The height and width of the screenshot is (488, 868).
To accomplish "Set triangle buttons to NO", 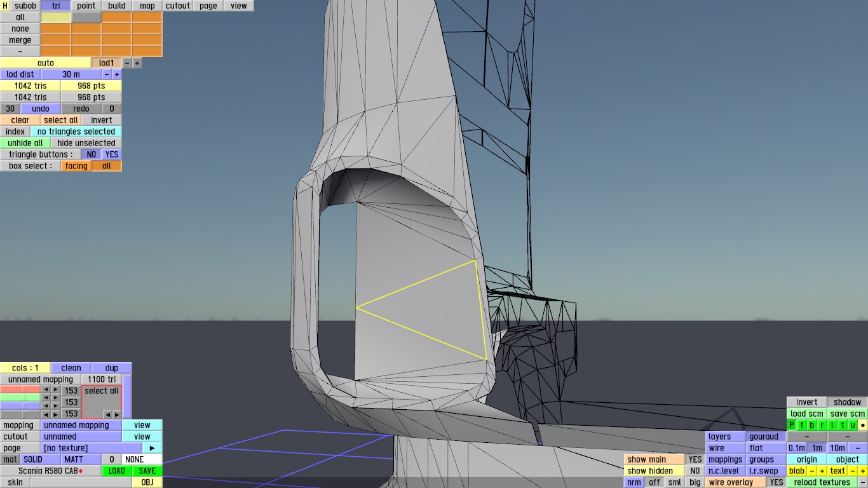I will tap(92, 154).
